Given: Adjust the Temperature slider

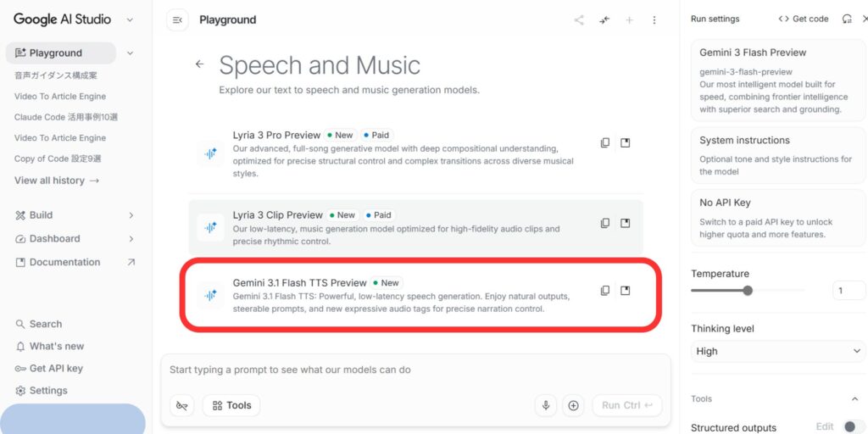Looking at the screenshot, I should [x=748, y=291].
